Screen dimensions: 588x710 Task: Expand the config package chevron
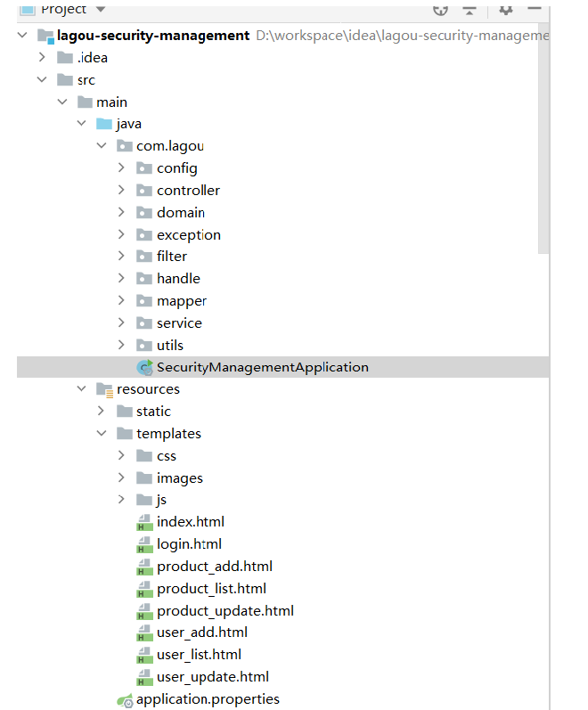click(x=121, y=167)
